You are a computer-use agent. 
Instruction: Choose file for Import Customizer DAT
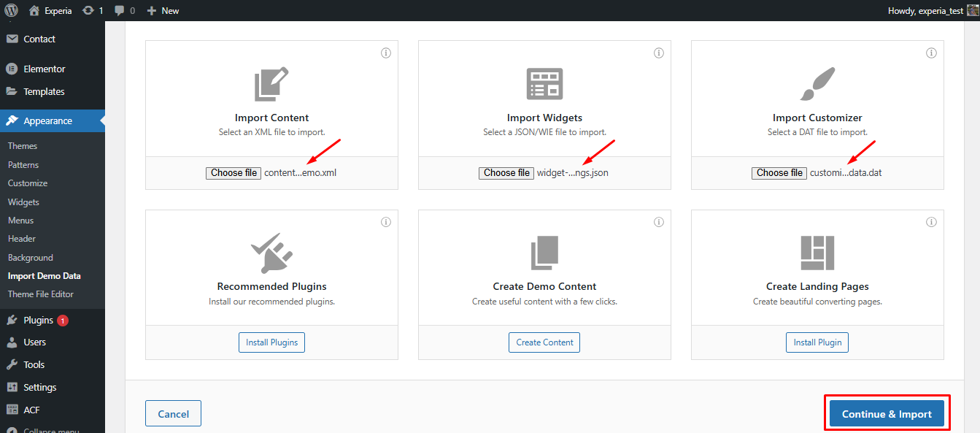(779, 173)
